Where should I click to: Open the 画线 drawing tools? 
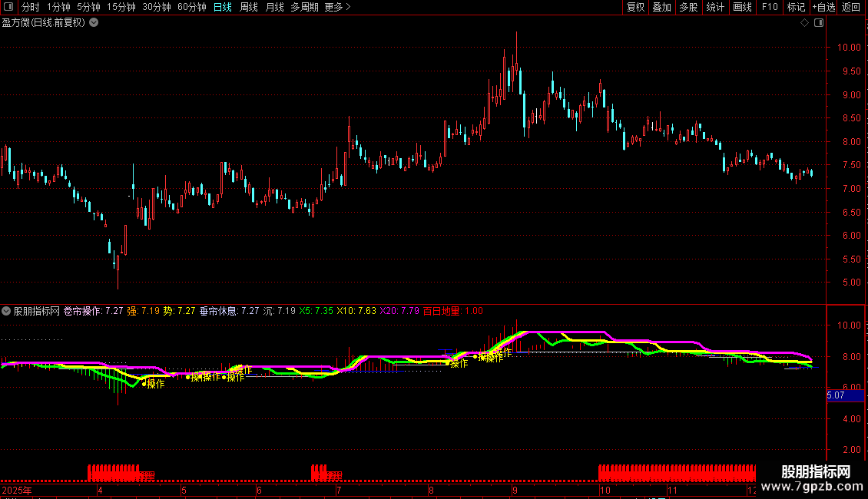742,7
